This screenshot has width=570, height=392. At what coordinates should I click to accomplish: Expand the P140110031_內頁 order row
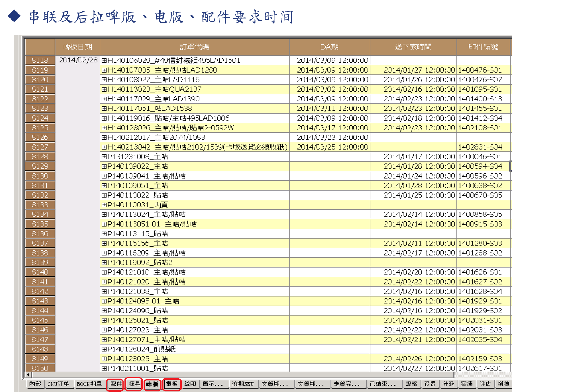tap(104, 205)
